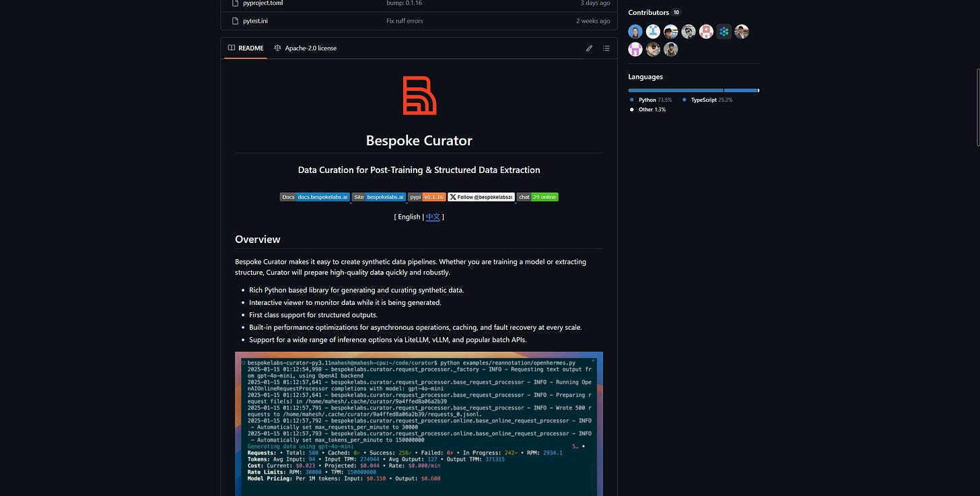Open the README outline list icon

coord(606,48)
